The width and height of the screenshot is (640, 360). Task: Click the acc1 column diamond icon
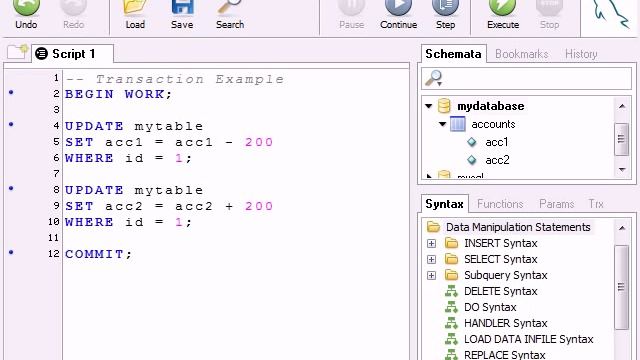pos(472,142)
